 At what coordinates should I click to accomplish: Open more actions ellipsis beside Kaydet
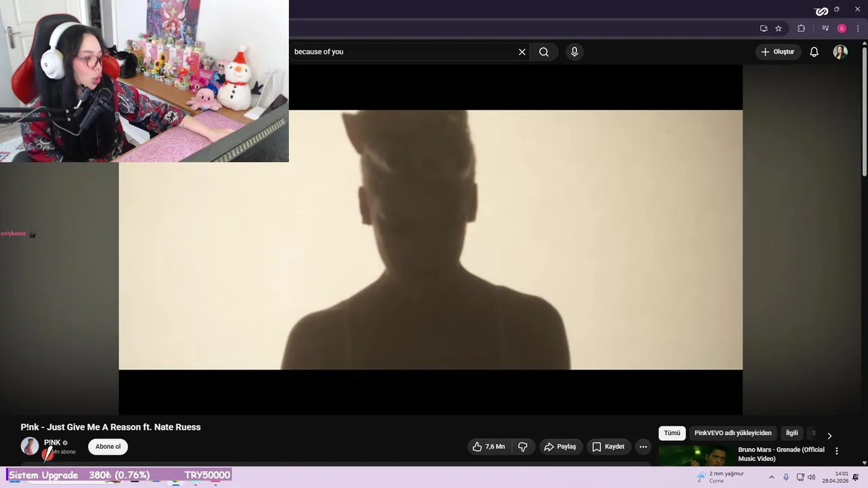[643, 447]
